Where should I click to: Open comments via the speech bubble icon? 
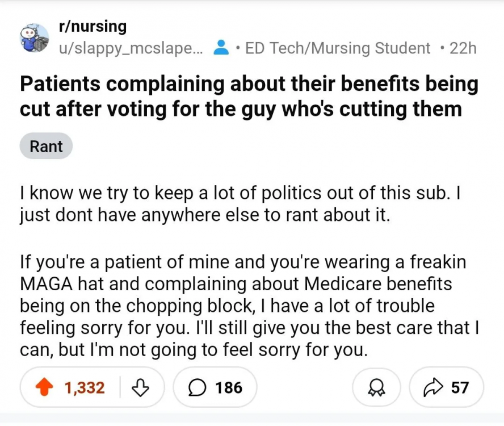(x=196, y=387)
